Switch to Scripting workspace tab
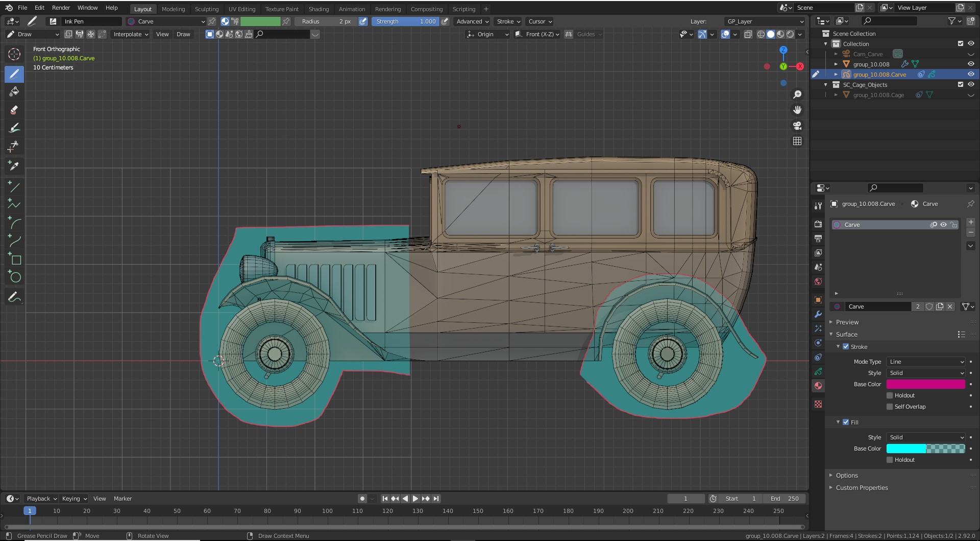 (463, 9)
